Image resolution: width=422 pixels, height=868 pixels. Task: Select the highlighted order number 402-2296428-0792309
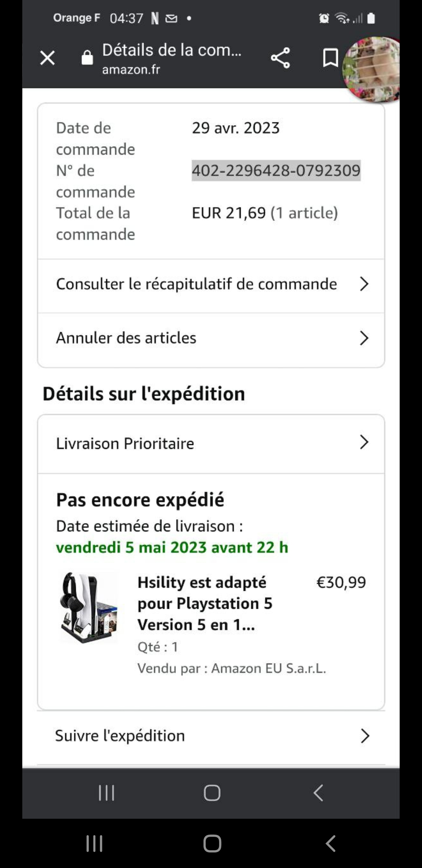click(276, 170)
